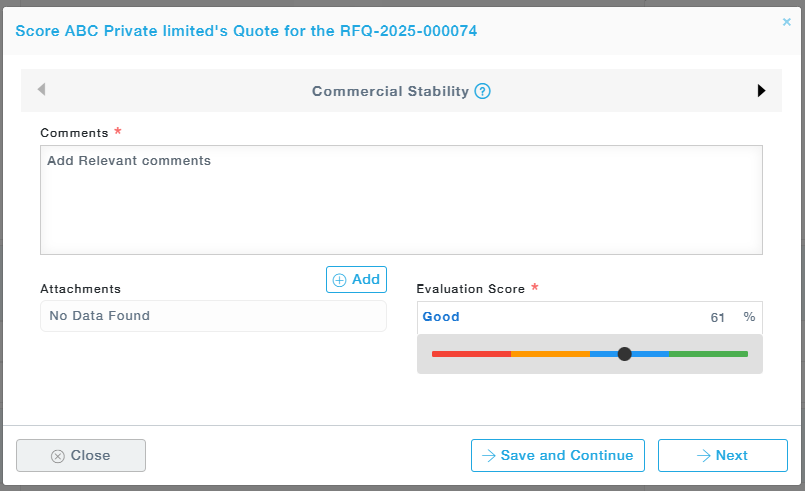Image resolution: width=805 pixels, height=491 pixels.
Task: Click the Evaluation Score label
Action: [x=470, y=289]
